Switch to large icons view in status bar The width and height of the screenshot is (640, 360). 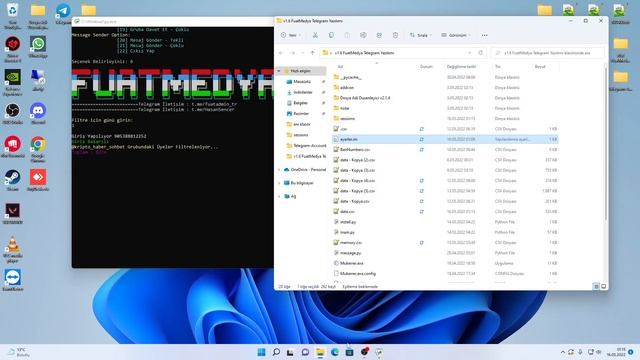click(604, 287)
